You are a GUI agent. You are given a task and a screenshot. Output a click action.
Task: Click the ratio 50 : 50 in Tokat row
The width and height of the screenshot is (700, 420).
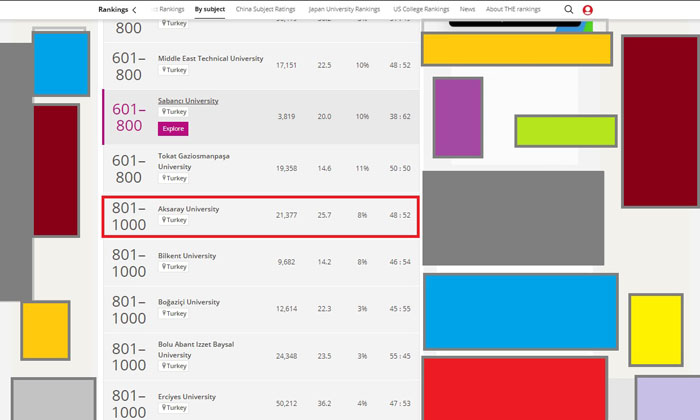400,168
